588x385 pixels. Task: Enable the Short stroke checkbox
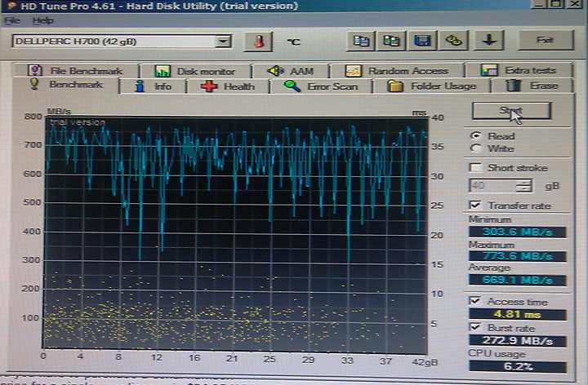pyautogui.click(x=475, y=167)
